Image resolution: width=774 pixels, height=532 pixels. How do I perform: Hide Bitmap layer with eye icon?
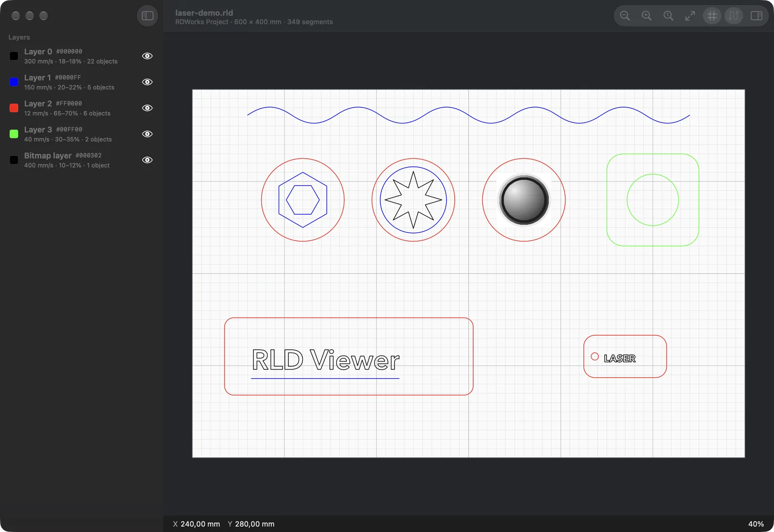148,160
